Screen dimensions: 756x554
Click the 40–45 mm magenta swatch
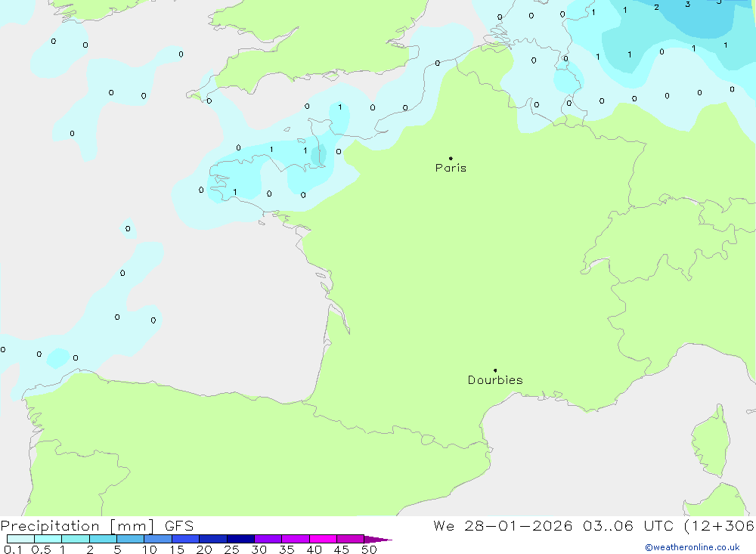coord(323,539)
